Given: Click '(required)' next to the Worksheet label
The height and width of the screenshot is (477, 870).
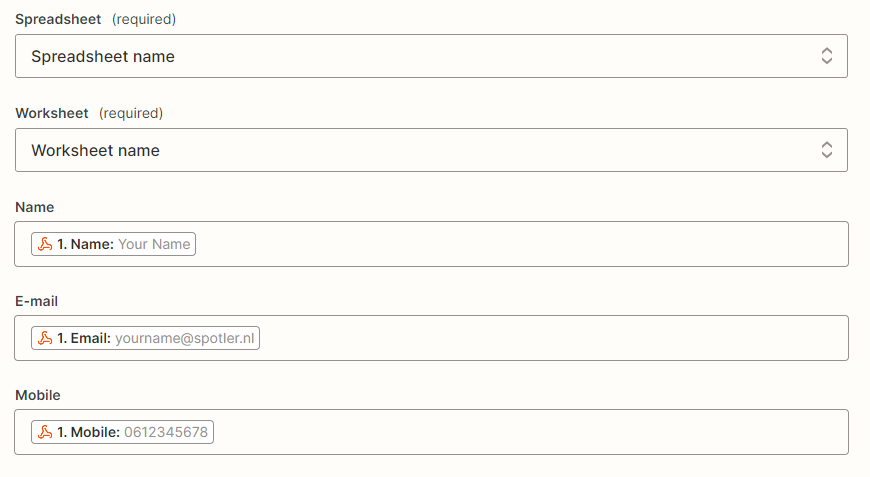Looking at the screenshot, I should click(x=131, y=113).
